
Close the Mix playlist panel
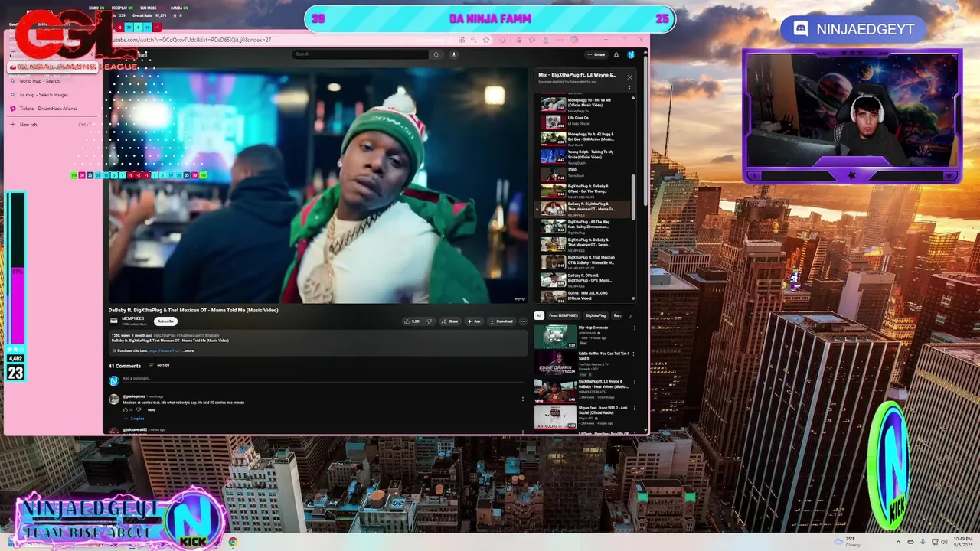(x=629, y=77)
